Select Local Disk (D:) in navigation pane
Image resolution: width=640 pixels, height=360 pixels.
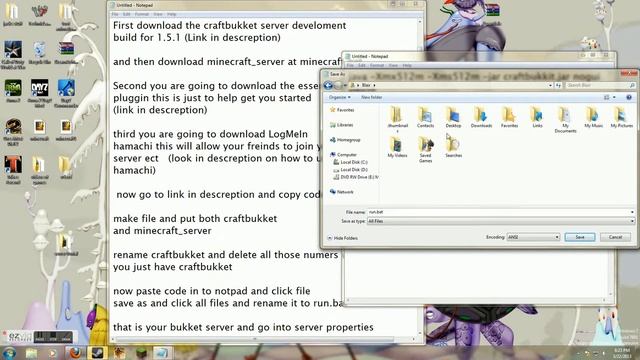(x=351, y=169)
